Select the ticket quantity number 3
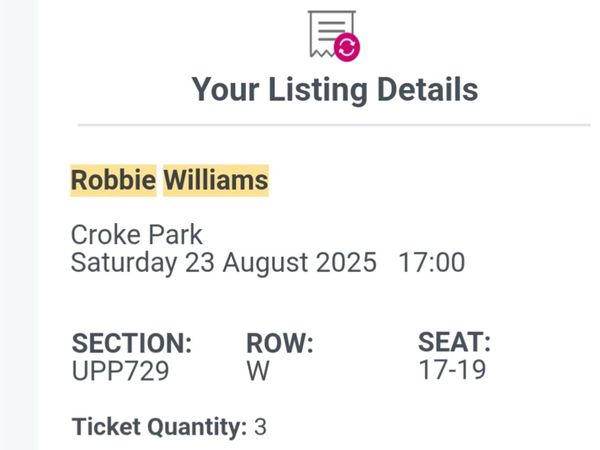The width and height of the screenshot is (600, 450). (260, 427)
